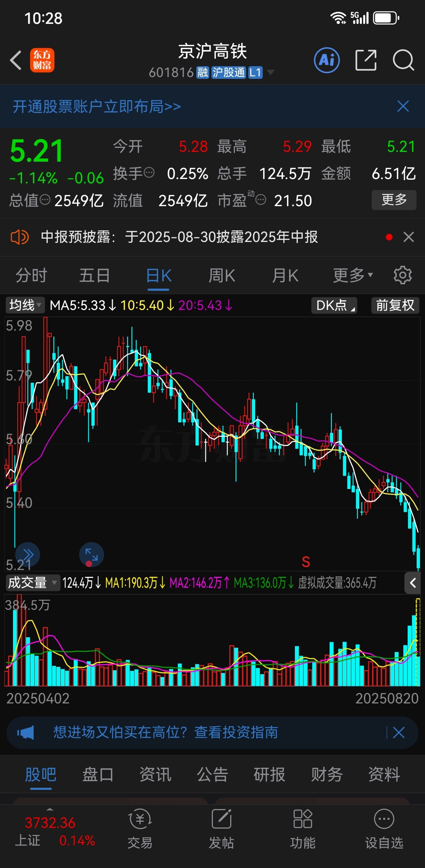The image size is (425, 868).
Task: Switch to 财务 tab
Action: click(327, 775)
